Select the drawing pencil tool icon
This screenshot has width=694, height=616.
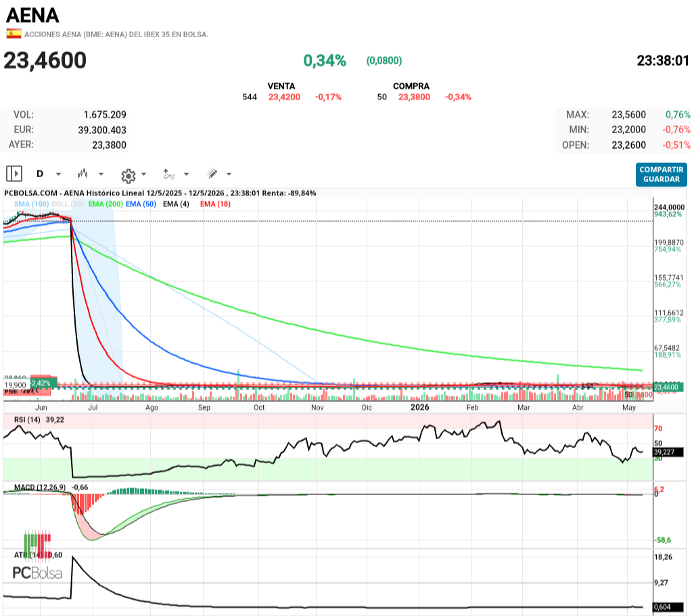click(212, 174)
